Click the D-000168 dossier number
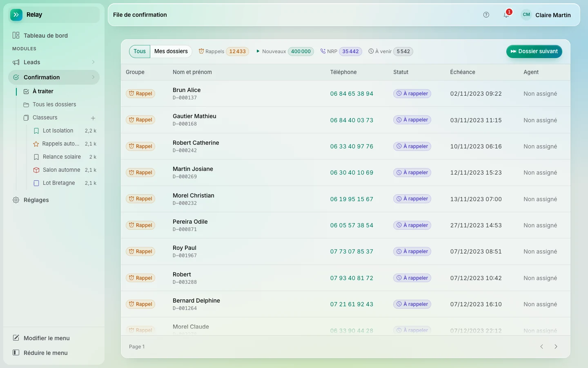Screen dimensions: 588x368 [185, 124]
